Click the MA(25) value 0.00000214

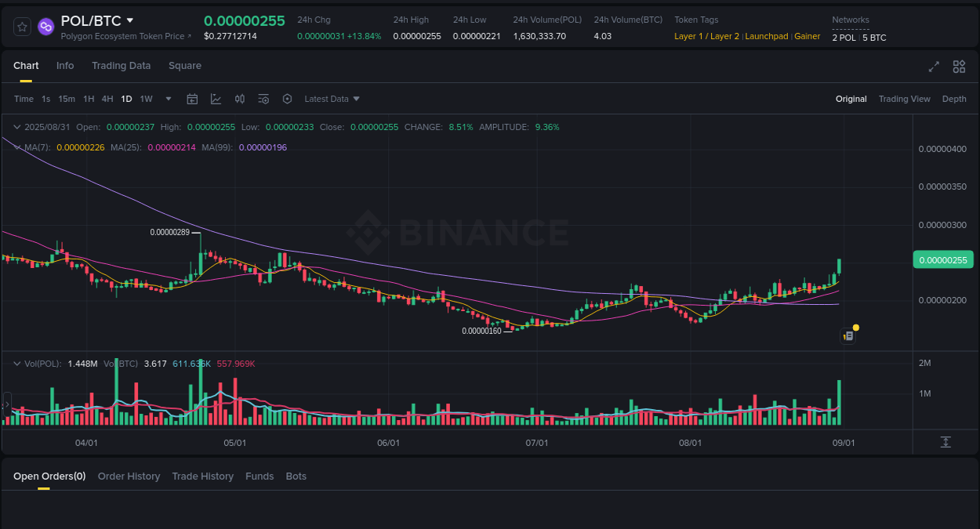tap(172, 147)
